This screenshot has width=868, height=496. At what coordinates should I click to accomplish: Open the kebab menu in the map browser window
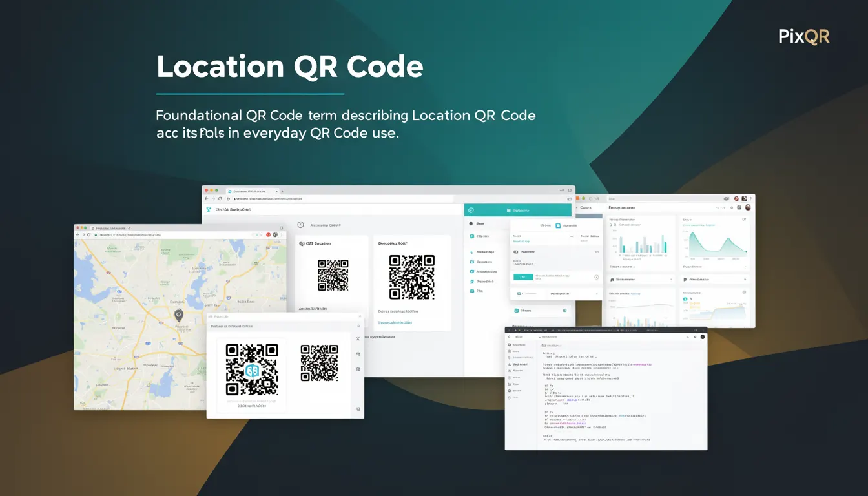(x=282, y=234)
